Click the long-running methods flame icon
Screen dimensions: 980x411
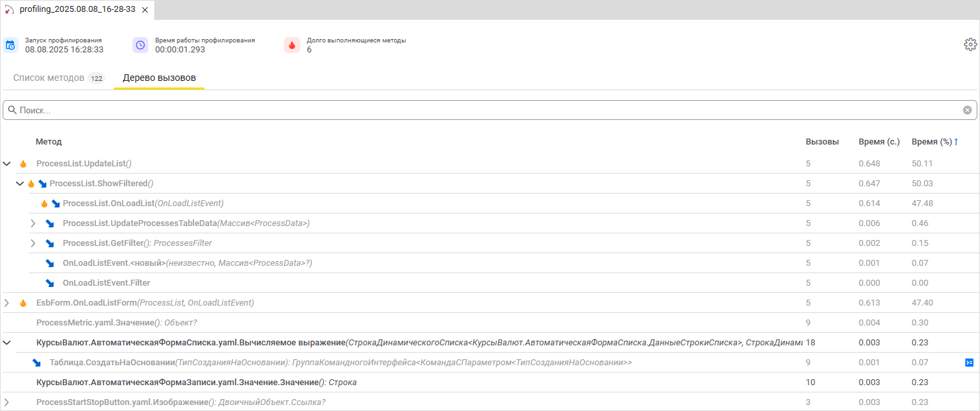tap(292, 45)
